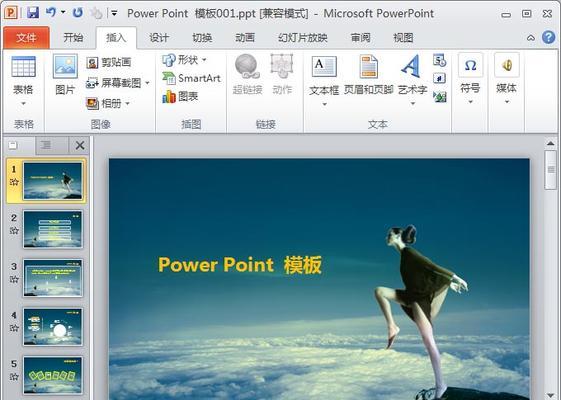Add 页眉和页脚 header and footer
Screen dimensions: 561x400
[369, 75]
